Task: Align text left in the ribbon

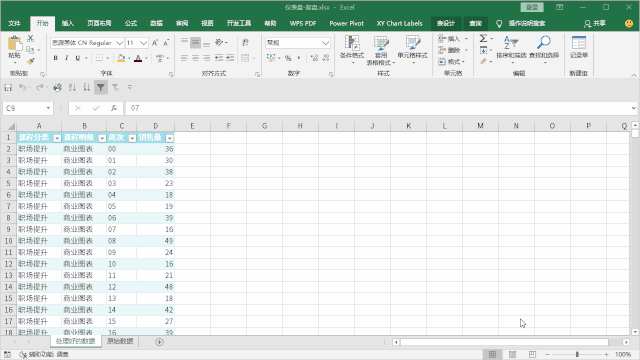Action: tap(184, 58)
